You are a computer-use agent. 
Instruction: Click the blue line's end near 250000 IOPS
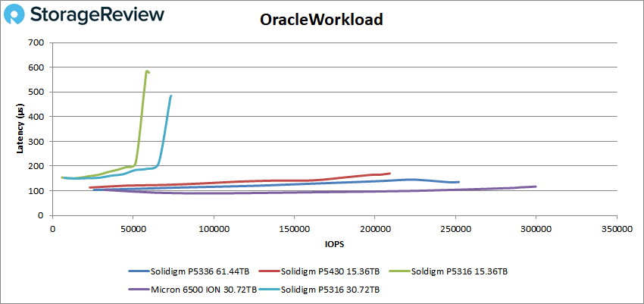coord(458,182)
